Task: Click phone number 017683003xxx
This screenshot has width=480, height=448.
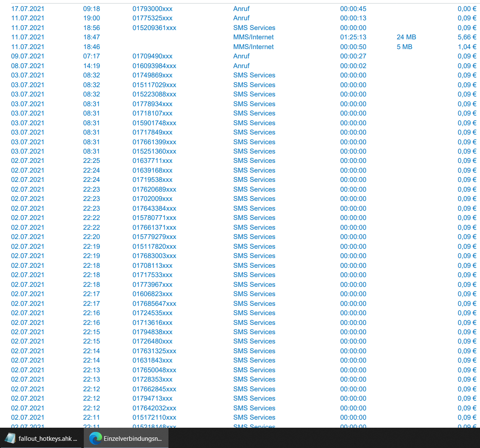Action: [154, 256]
